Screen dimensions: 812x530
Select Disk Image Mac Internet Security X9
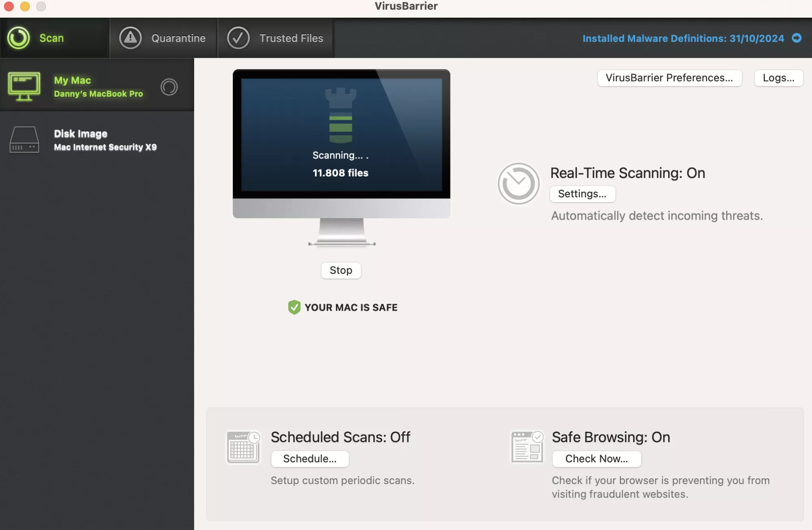pos(105,141)
